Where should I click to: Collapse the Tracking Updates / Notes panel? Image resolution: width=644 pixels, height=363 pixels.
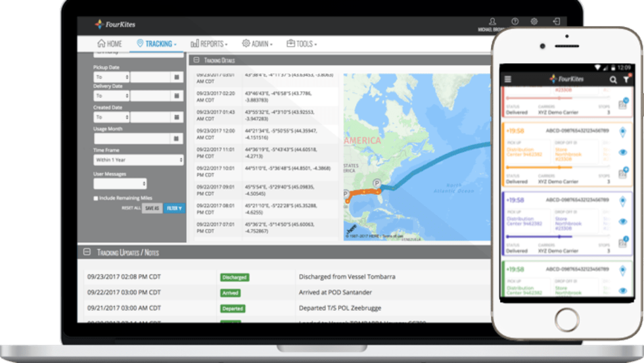pyautogui.click(x=86, y=252)
